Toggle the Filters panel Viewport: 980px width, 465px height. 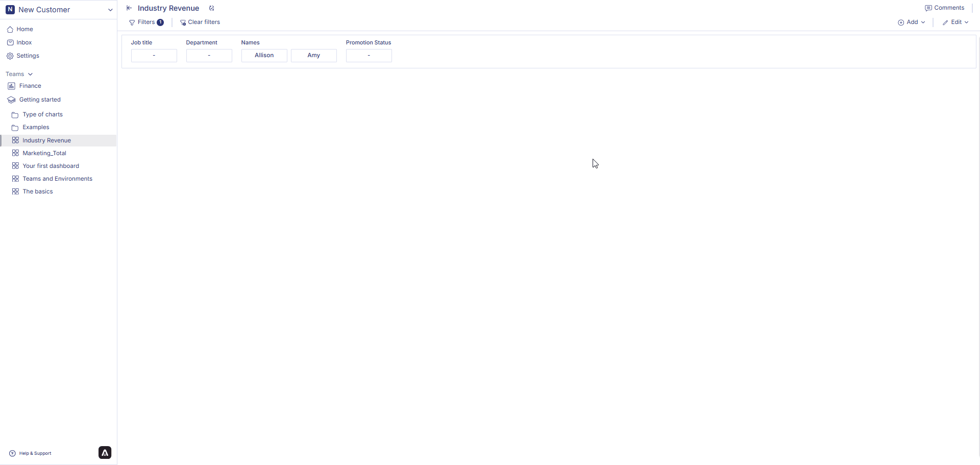pyautogui.click(x=146, y=22)
